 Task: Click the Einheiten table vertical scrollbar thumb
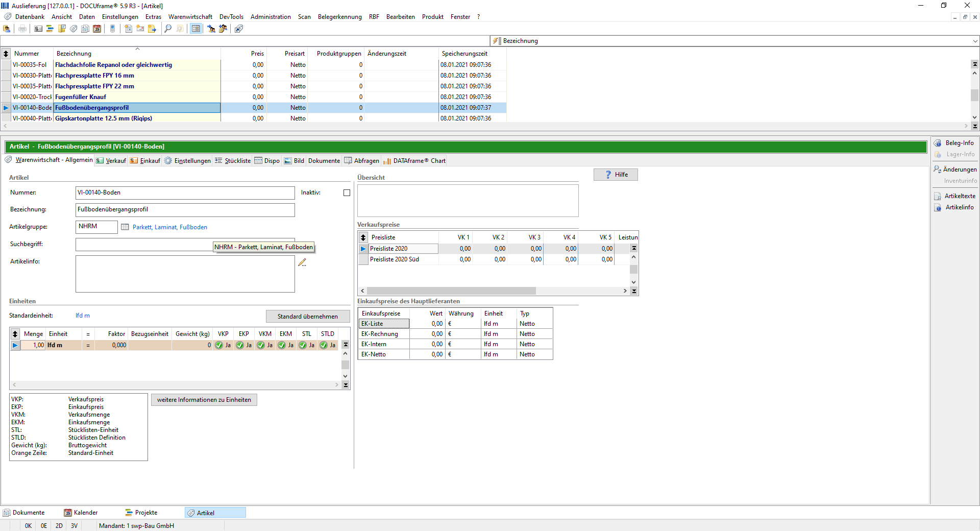[346, 365]
